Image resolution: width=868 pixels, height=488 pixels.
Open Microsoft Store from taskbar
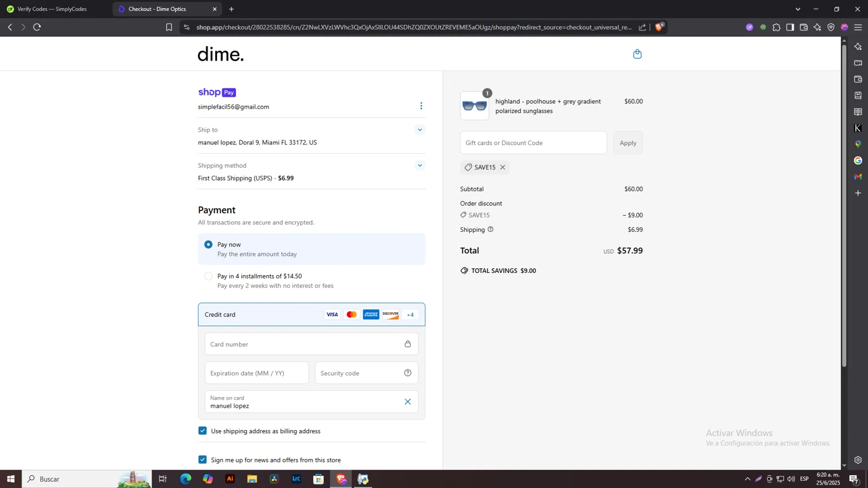point(318,479)
